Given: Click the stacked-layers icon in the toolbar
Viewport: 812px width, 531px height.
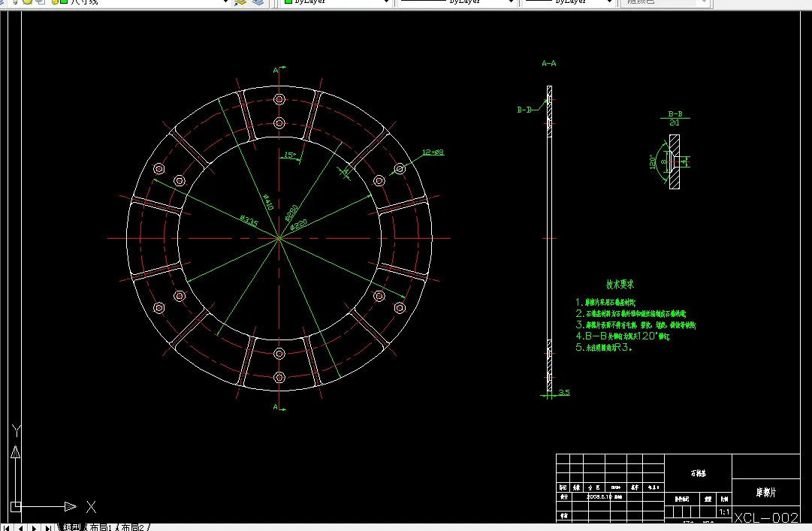Looking at the screenshot, I should (x=258, y=2).
